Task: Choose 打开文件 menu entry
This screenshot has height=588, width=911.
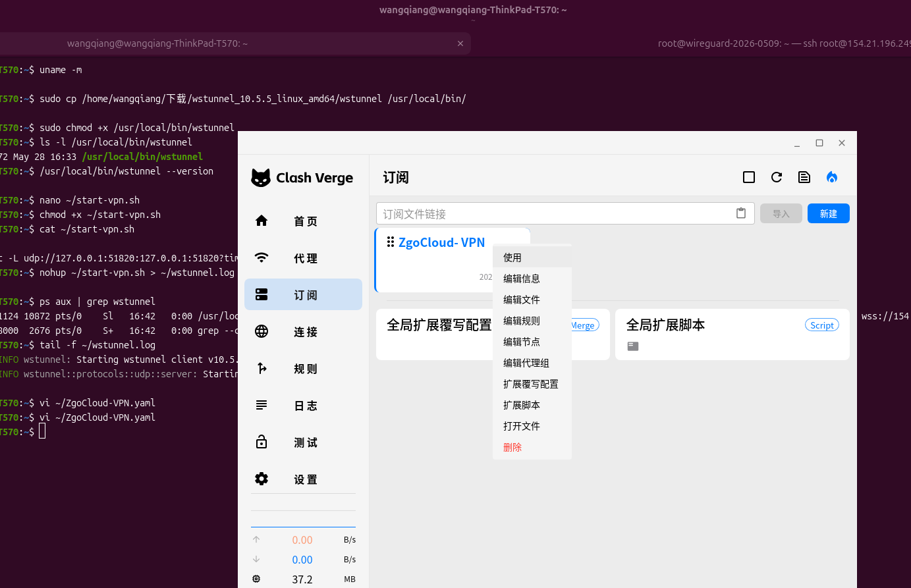Action: (532, 426)
